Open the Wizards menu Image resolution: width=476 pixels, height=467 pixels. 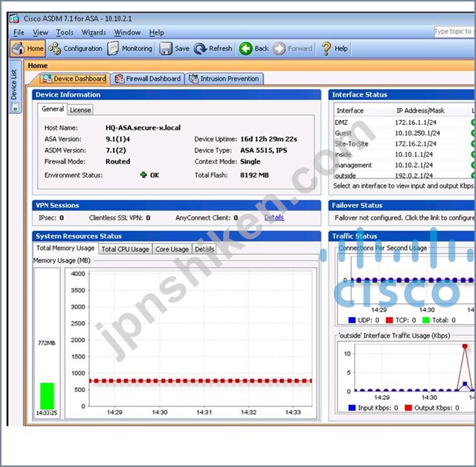[93, 32]
